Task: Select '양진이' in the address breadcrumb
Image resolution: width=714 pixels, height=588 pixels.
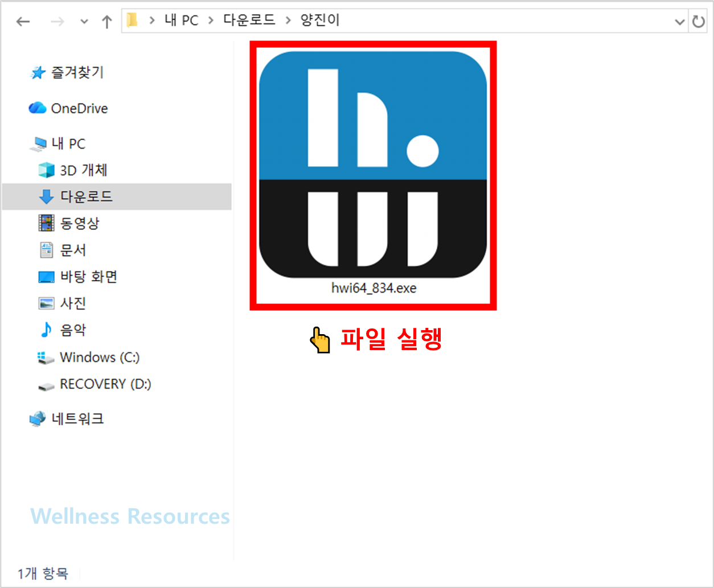Action: click(x=320, y=20)
